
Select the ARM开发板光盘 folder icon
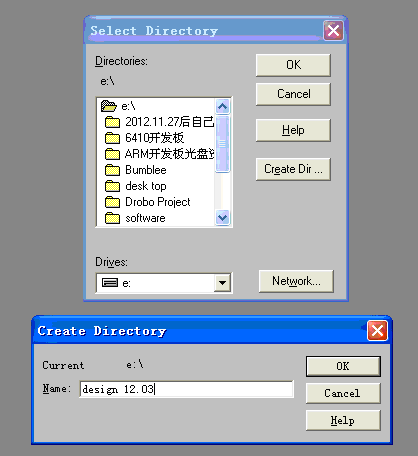click(112, 154)
